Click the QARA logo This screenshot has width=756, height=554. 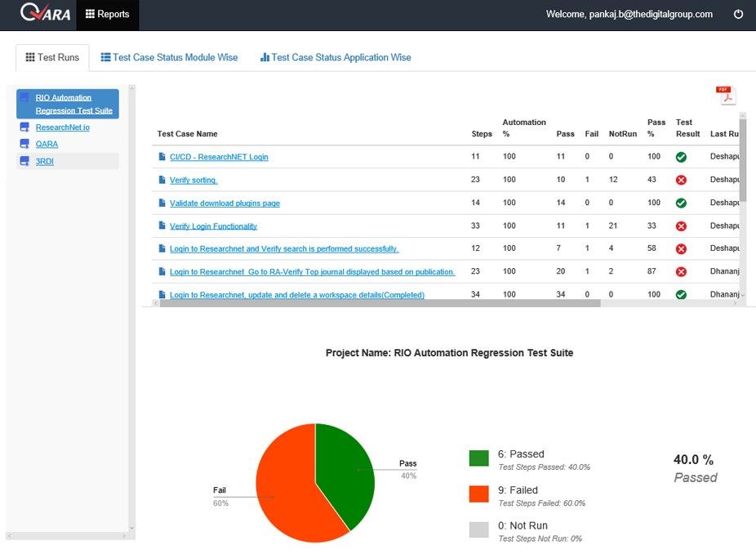46,12
